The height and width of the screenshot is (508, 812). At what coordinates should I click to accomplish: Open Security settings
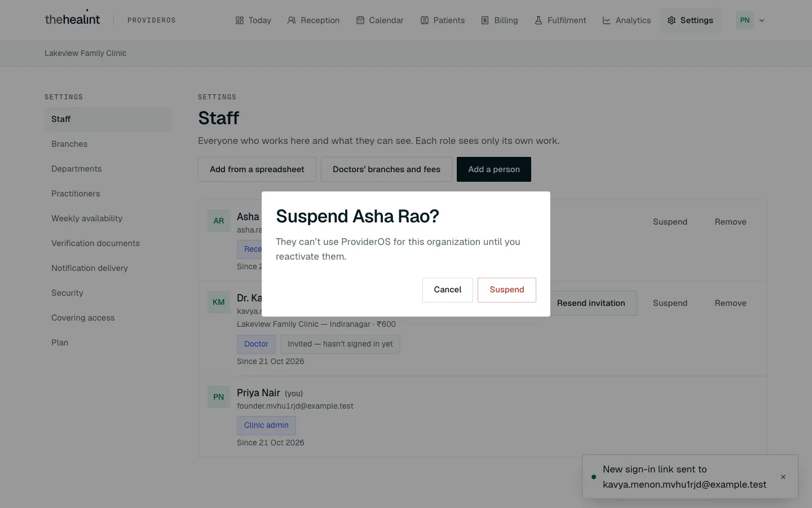[x=108, y=293]
